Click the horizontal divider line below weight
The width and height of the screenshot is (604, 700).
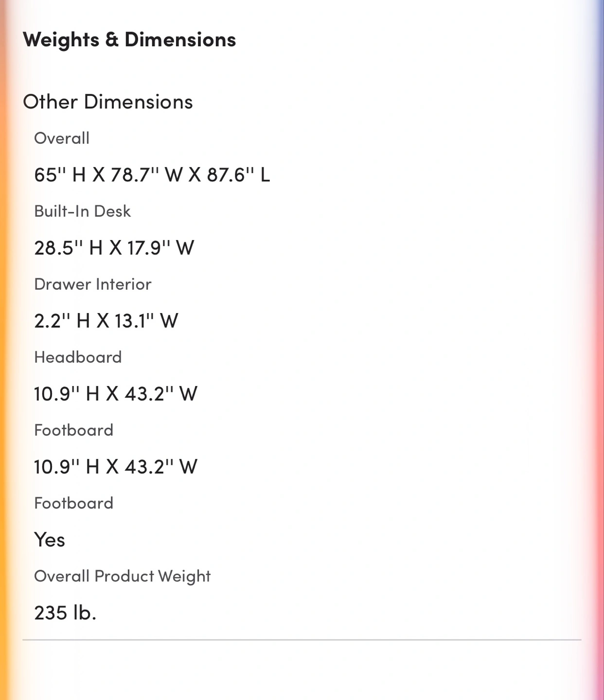pos(302,640)
